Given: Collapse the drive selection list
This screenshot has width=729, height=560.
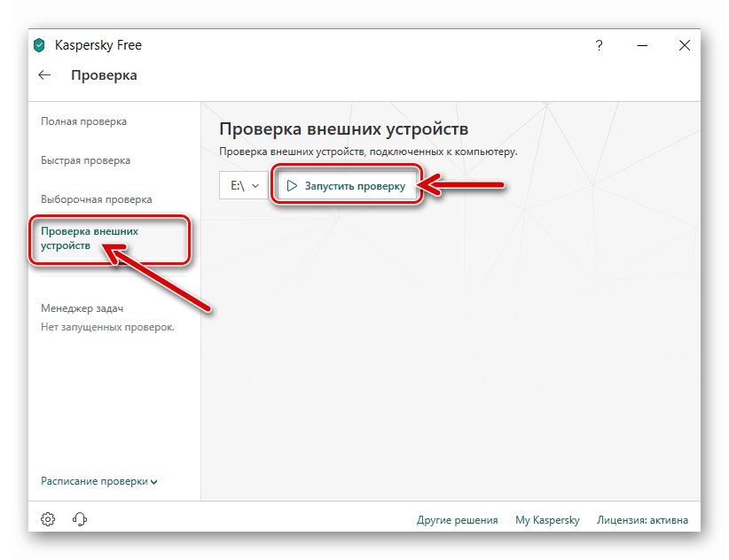Looking at the screenshot, I should point(255,186).
